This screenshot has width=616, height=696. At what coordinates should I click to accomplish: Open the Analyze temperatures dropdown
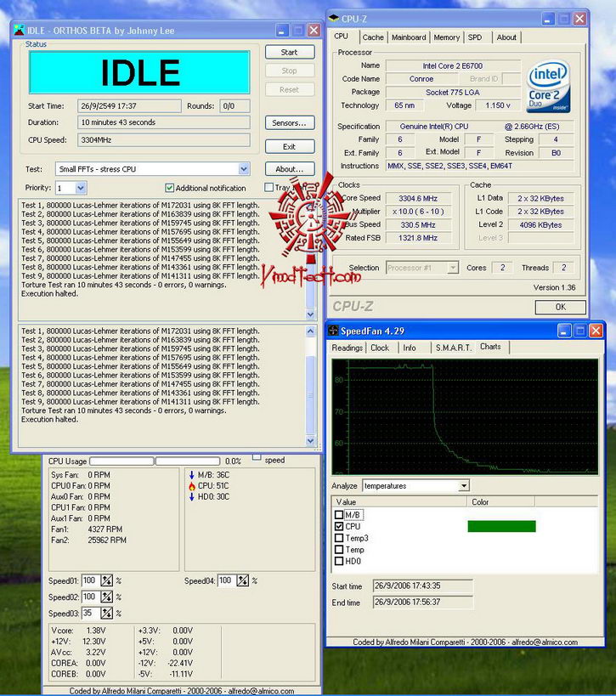[x=464, y=485]
